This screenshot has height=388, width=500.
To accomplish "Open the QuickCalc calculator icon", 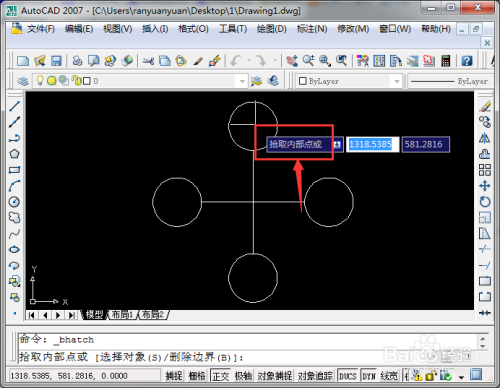I will coord(446,61).
